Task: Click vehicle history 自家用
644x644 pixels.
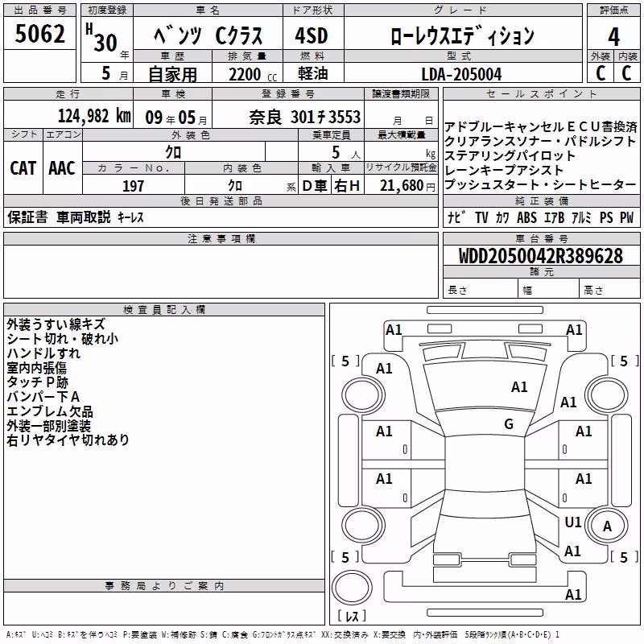Action: (172, 74)
